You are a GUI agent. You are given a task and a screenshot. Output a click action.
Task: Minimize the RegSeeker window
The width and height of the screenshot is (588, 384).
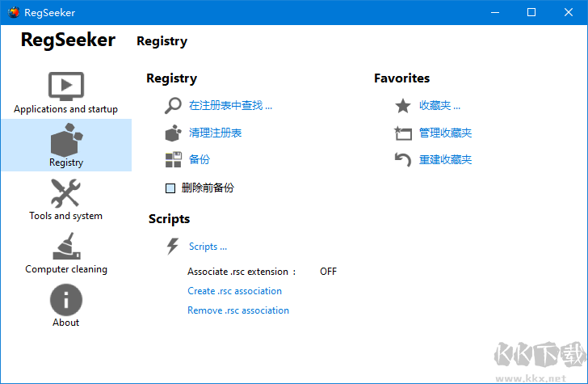point(495,12)
